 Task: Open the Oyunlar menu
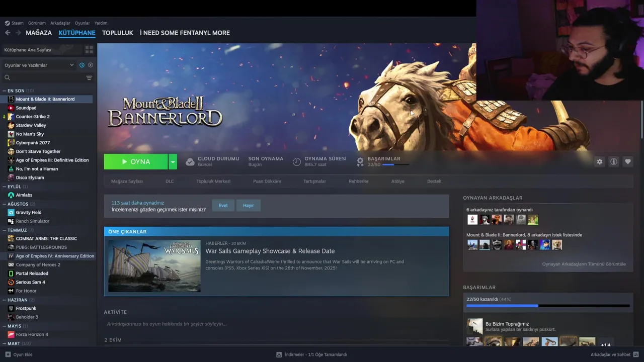[x=82, y=23]
